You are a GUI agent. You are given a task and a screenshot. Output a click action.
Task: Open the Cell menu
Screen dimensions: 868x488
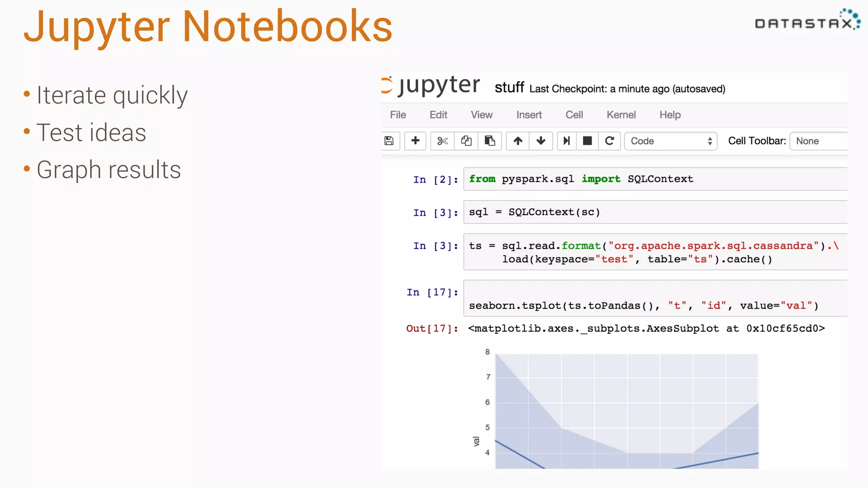pyautogui.click(x=574, y=115)
